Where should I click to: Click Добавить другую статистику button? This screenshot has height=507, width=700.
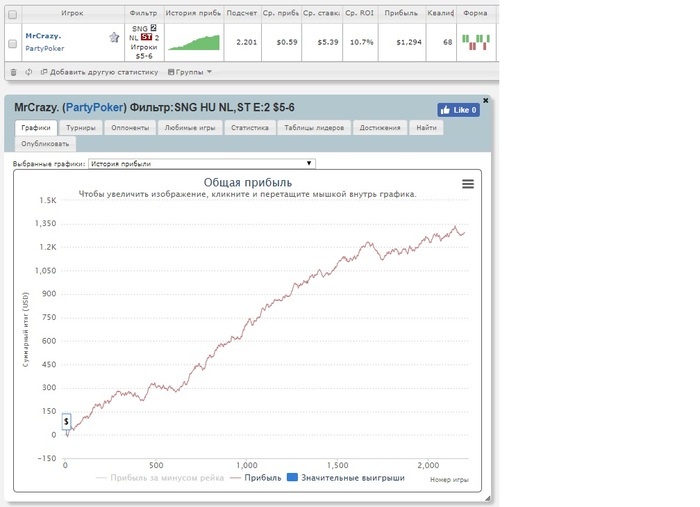pyautogui.click(x=99, y=72)
